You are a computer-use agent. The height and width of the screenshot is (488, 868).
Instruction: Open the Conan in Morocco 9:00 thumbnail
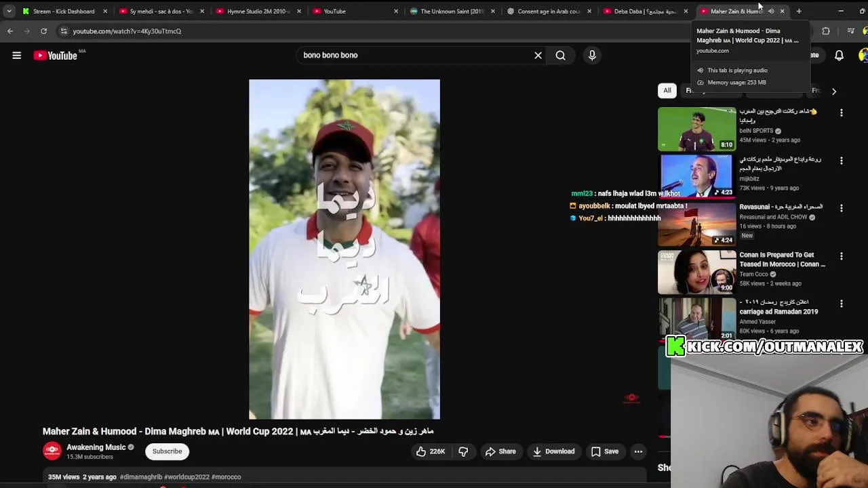click(x=696, y=272)
